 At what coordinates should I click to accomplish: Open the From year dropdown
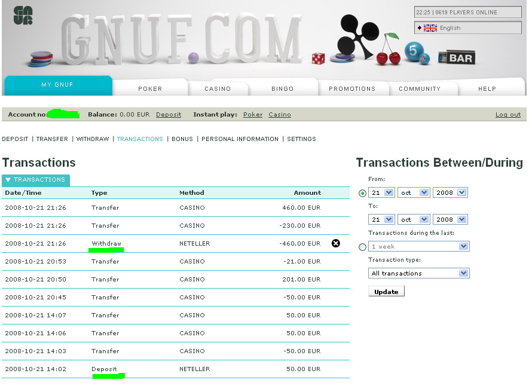point(450,192)
